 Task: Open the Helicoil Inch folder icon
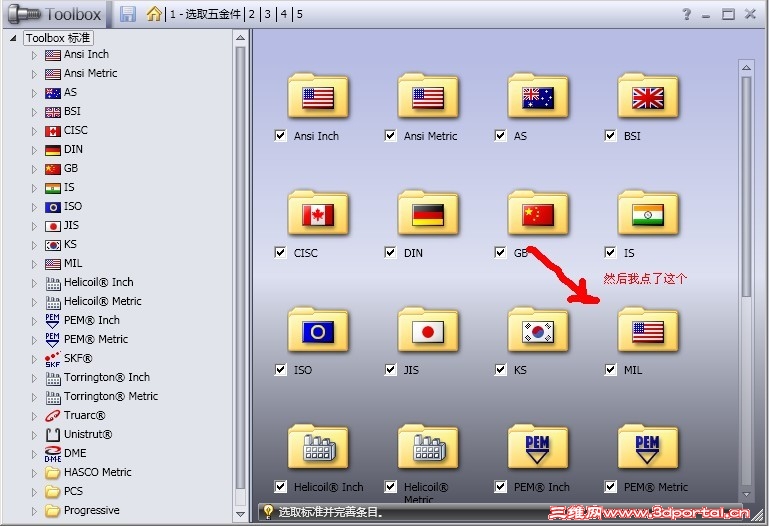click(x=318, y=447)
